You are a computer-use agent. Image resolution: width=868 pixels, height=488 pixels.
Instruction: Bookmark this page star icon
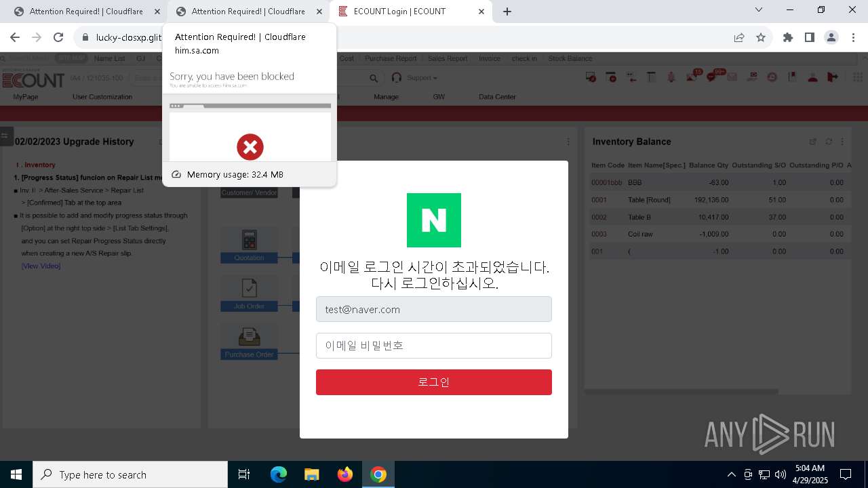(761, 37)
